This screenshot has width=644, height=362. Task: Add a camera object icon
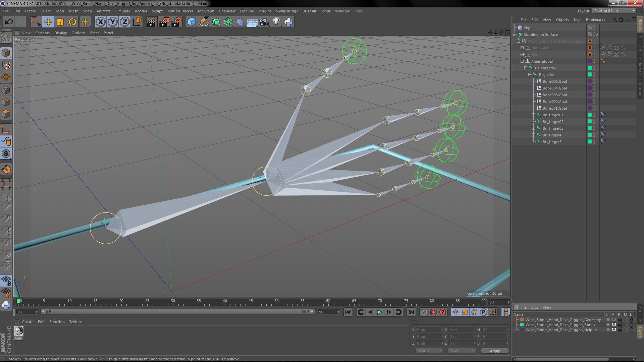264,22
